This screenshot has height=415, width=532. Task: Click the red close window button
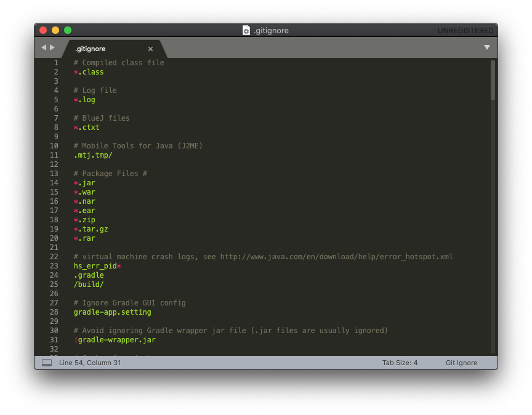[x=43, y=30]
